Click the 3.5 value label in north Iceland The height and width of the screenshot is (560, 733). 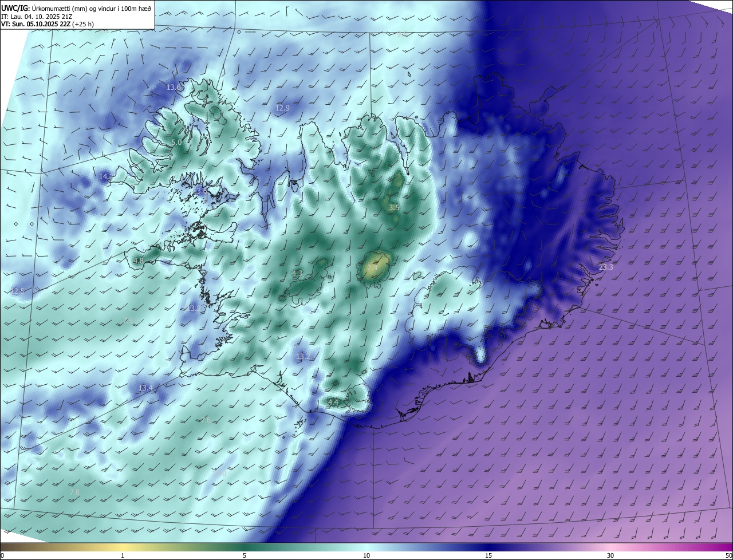point(393,207)
